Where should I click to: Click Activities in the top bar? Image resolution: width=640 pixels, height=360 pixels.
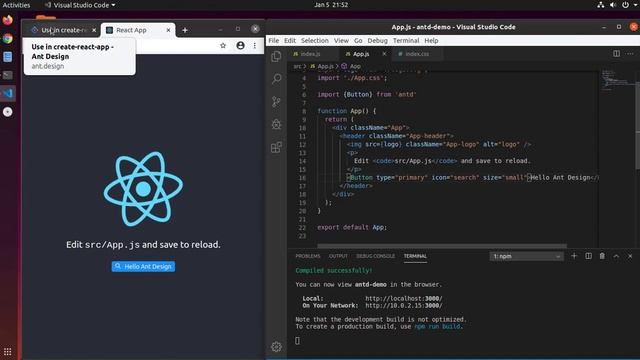16,5
